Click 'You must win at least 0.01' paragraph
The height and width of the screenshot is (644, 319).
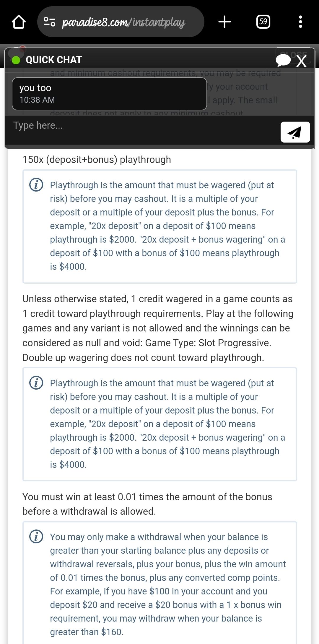click(147, 504)
